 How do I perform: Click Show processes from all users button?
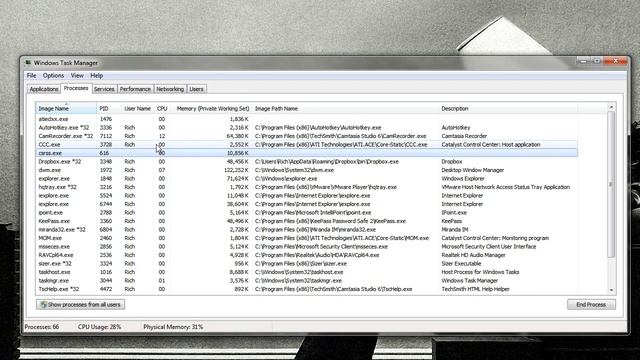[80, 304]
